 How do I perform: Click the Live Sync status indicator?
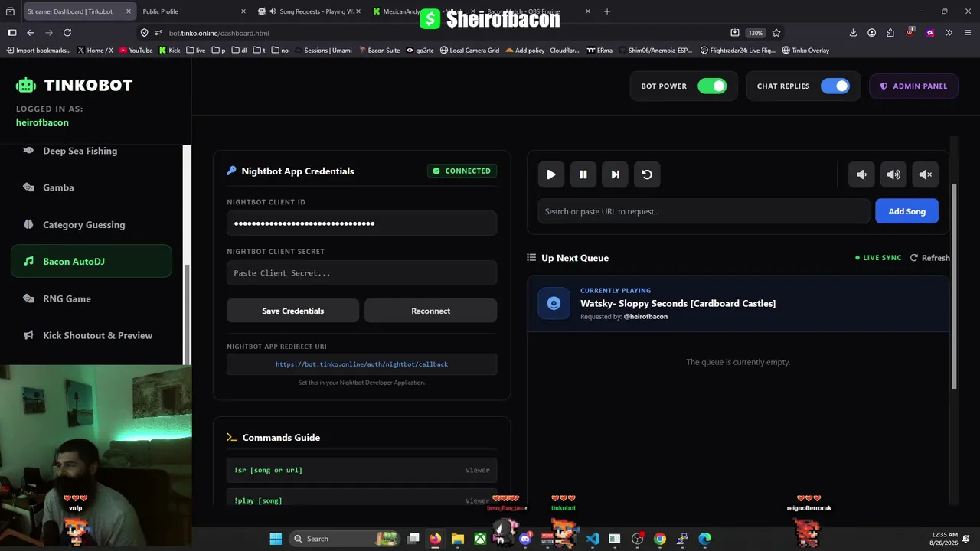(878, 258)
